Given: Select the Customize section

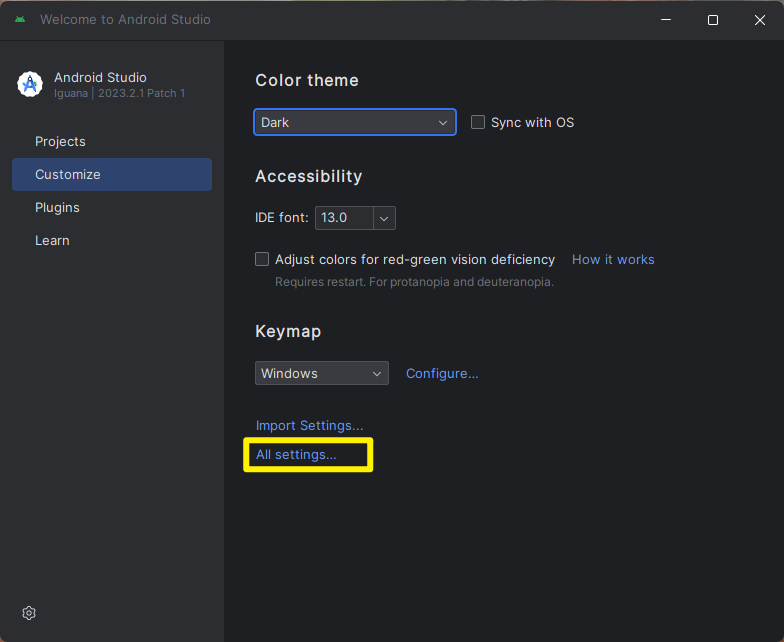Looking at the screenshot, I should coord(112,174).
